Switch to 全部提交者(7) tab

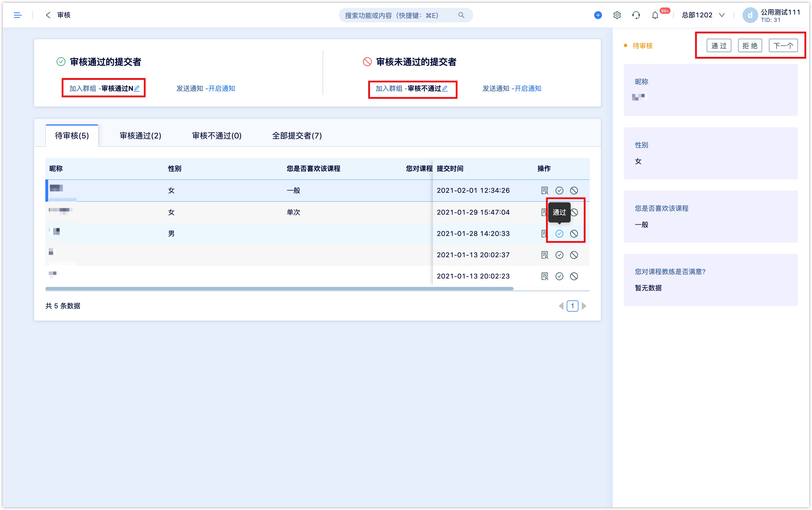click(297, 136)
